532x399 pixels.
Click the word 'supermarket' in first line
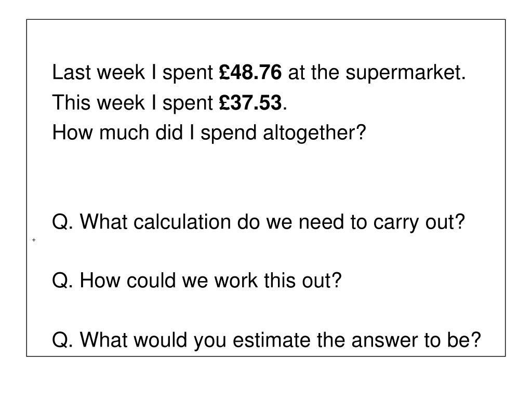click(403, 74)
